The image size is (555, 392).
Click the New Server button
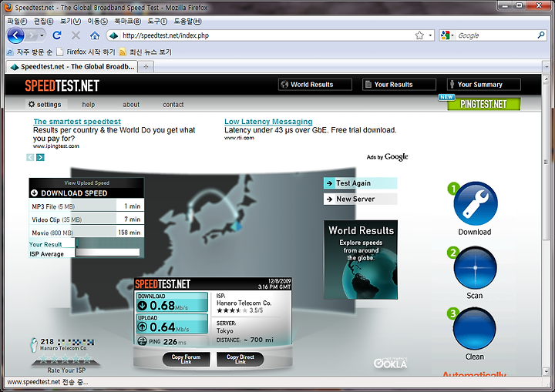point(360,199)
